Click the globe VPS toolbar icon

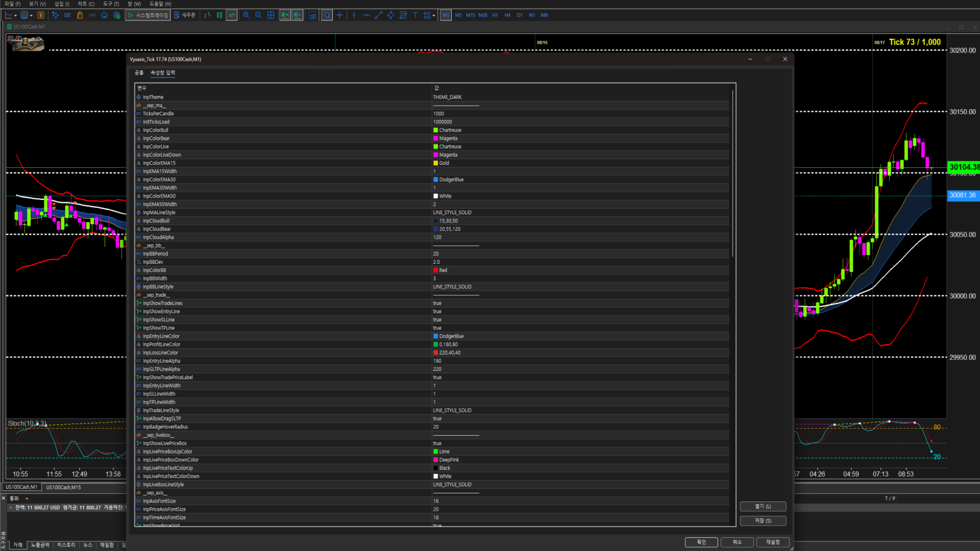click(117, 15)
